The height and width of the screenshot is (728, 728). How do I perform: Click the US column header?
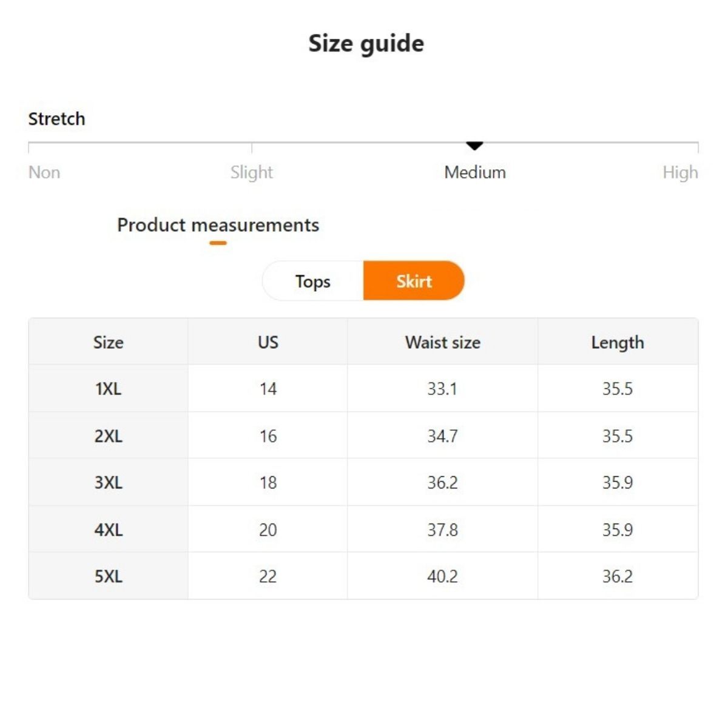click(x=268, y=342)
